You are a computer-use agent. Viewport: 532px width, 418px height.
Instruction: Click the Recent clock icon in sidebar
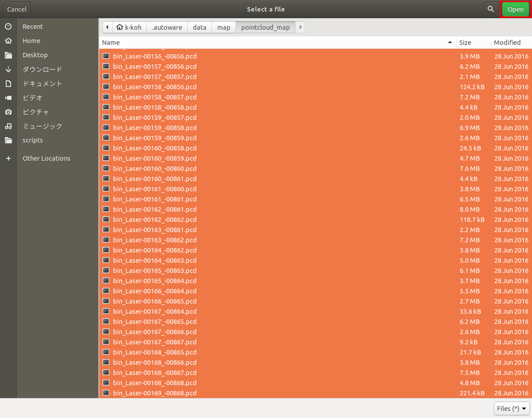(8, 27)
